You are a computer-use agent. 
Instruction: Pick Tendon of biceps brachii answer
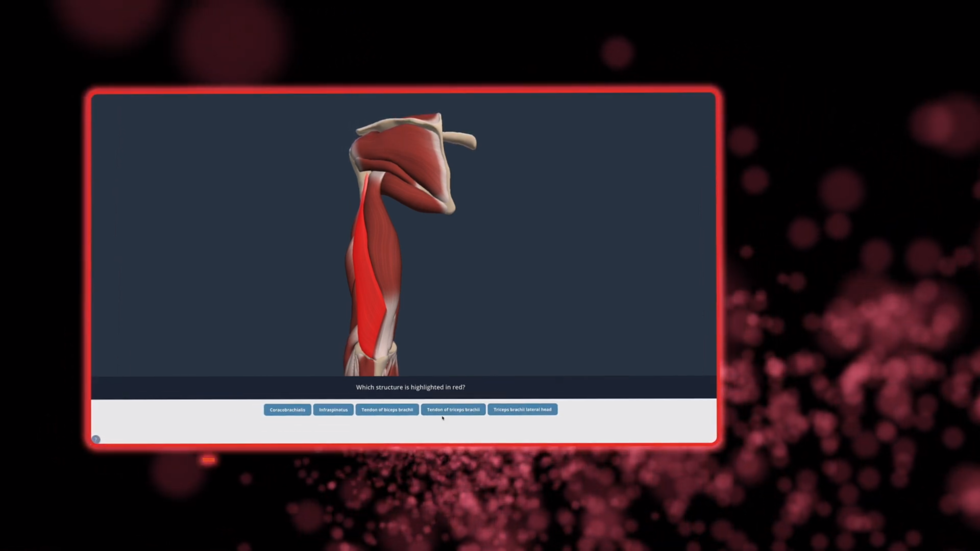point(387,410)
